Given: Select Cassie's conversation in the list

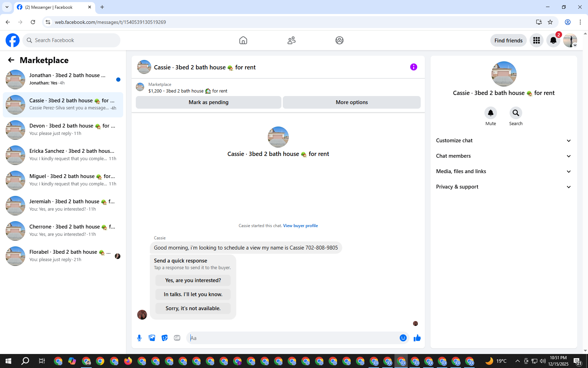Looking at the screenshot, I should point(63,105).
